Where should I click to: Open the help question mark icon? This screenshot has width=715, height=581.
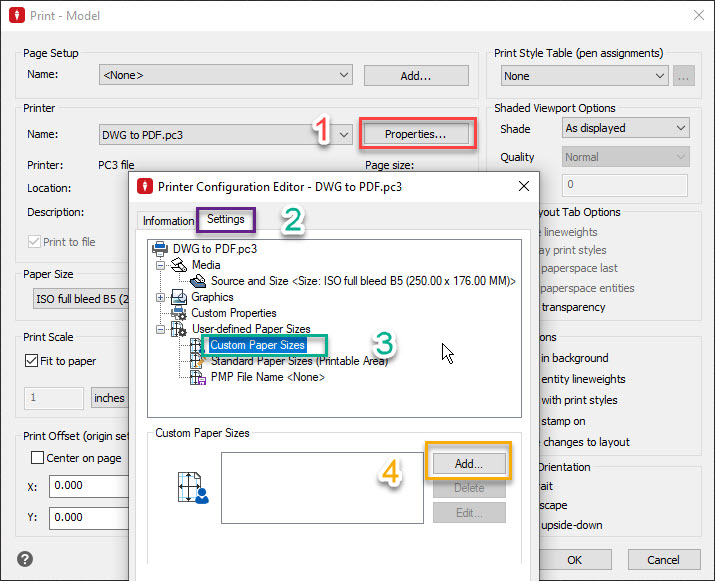pyautogui.click(x=25, y=559)
